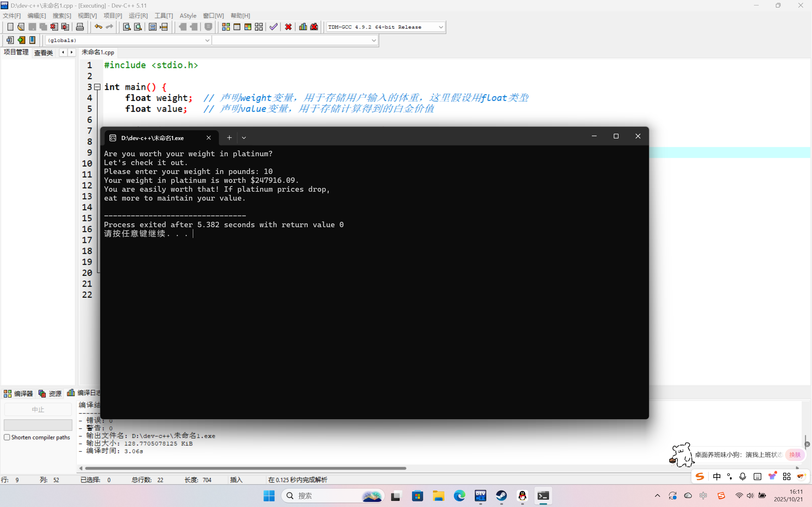The height and width of the screenshot is (507, 812).
Task: Click the purple Syntax check checkmark icon
Action: click(x=273, y=27)
